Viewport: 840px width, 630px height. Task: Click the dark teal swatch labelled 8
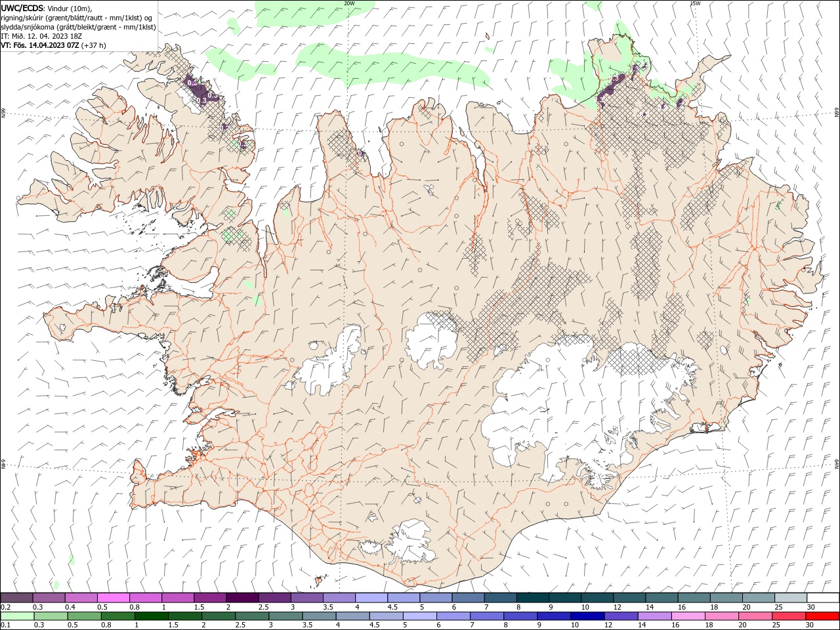(532, 597)
